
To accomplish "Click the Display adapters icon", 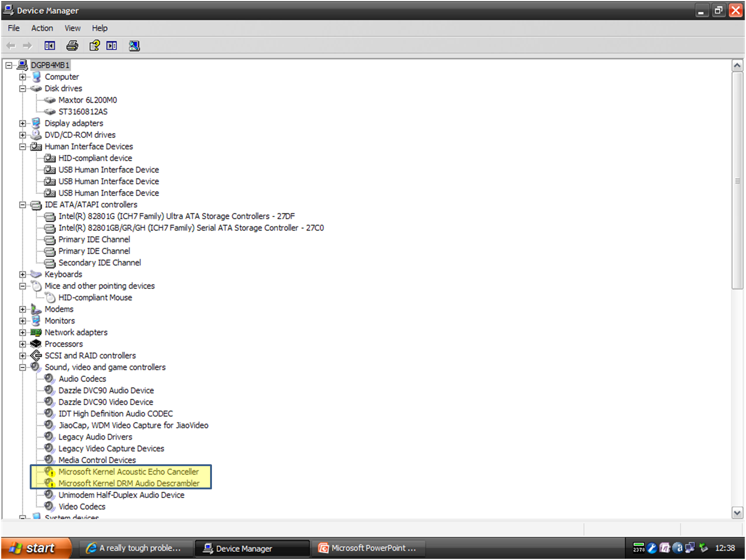I will [36, 123].
